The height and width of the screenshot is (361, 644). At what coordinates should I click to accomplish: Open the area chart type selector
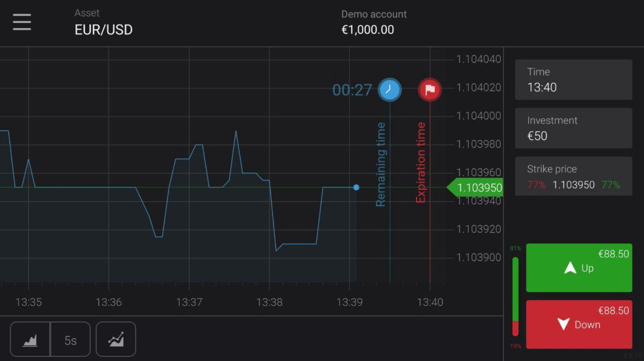(x=30, y=339)
